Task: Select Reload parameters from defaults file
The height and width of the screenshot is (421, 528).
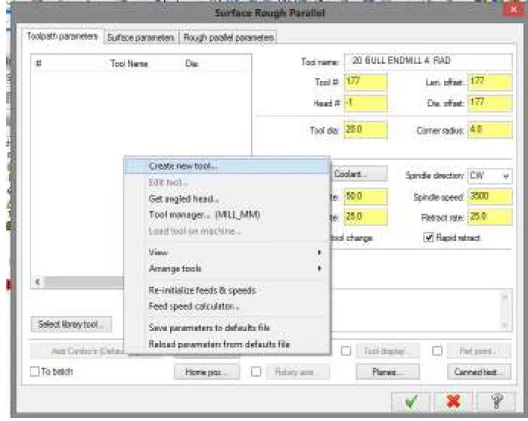Action: [x=226, y=344]
